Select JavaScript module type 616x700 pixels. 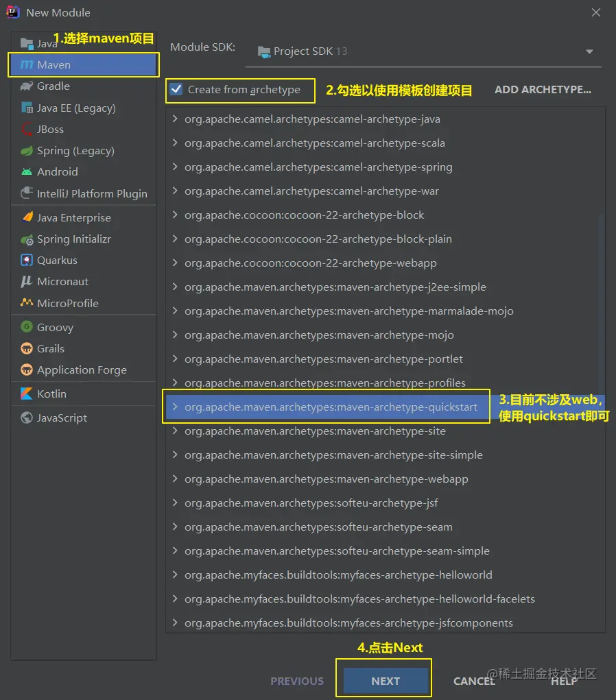[84, 418]
